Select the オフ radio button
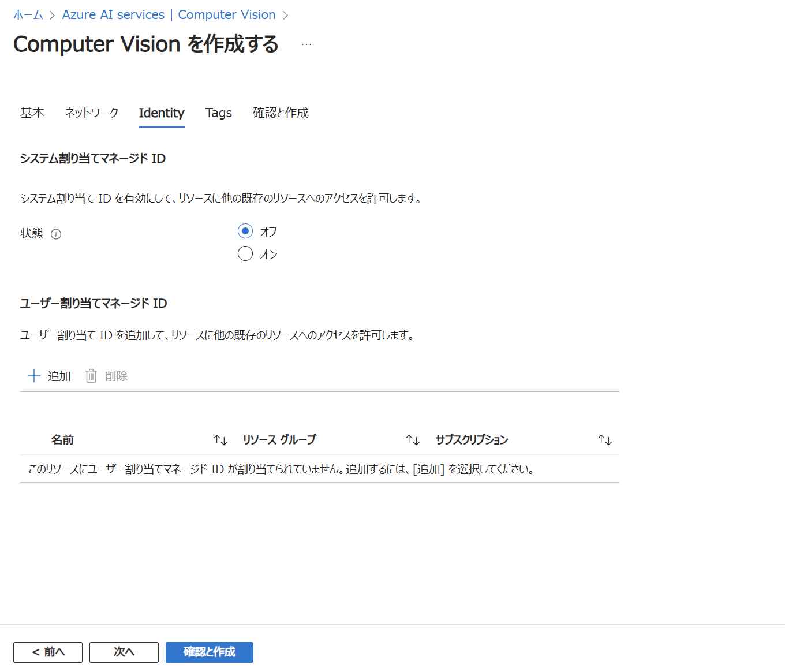 245,231
